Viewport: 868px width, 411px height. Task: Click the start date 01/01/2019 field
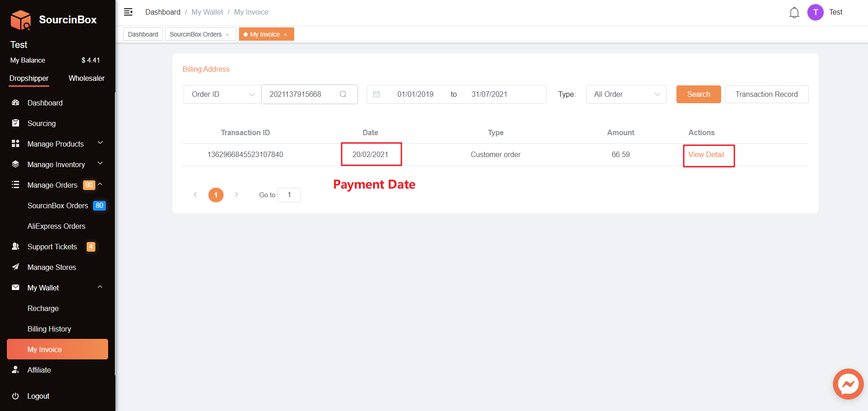(416, 94)
